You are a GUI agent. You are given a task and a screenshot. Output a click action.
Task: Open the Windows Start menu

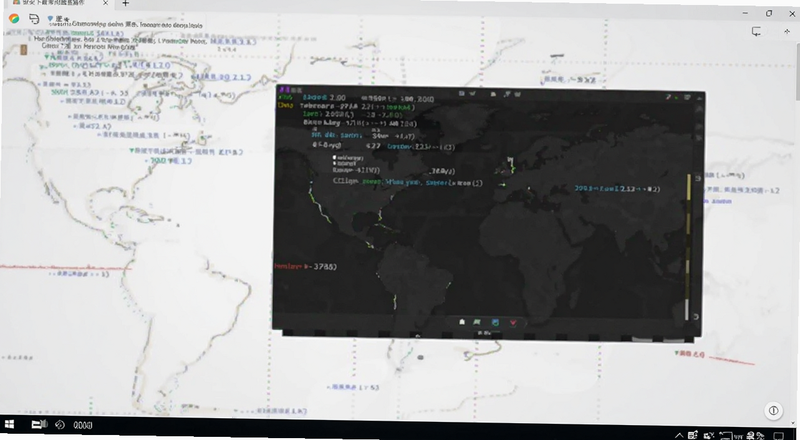[9, 425]
